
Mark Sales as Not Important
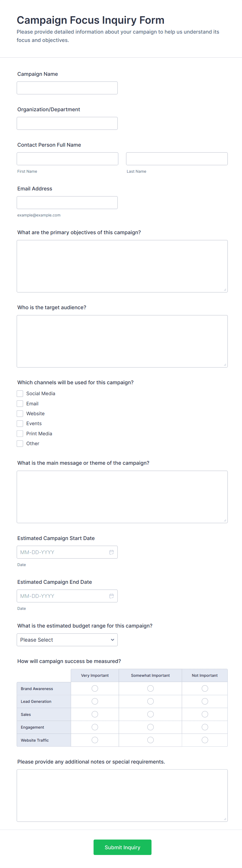click(x=205, y=714)
